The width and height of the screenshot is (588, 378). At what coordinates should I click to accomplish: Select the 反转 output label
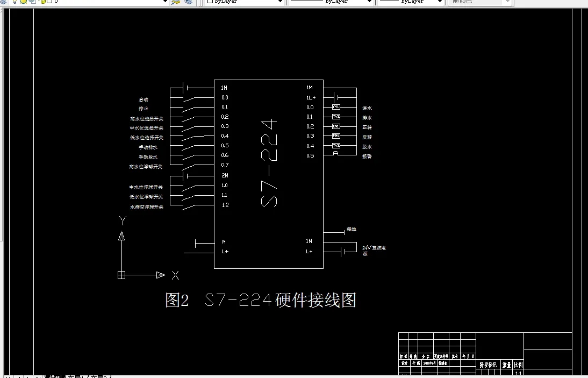(x=367, y=137)
